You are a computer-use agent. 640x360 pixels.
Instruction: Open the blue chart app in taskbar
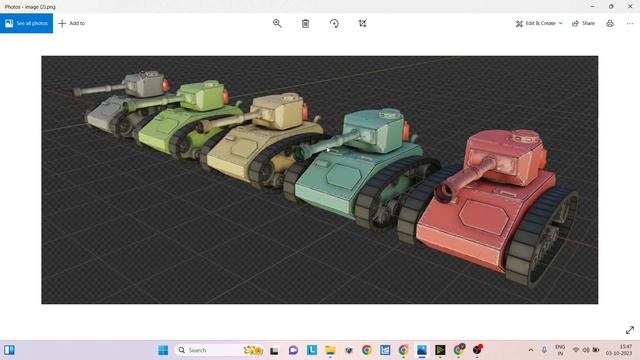[385, 350]
